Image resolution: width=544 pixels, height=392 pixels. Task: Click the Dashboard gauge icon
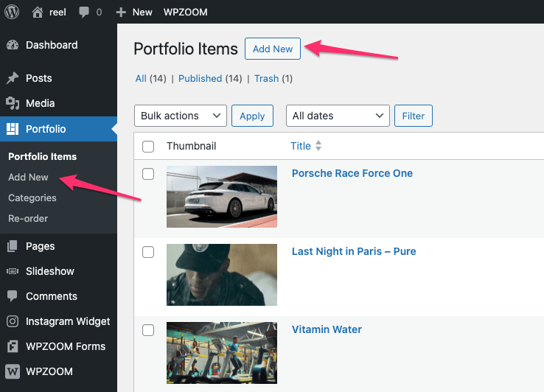[13, 45]
